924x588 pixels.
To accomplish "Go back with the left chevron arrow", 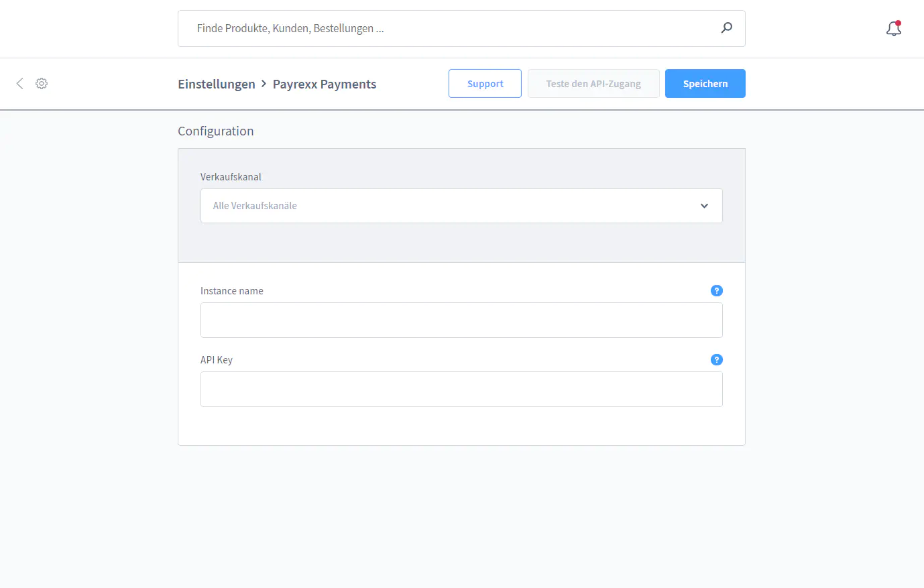I will point(20,83).
